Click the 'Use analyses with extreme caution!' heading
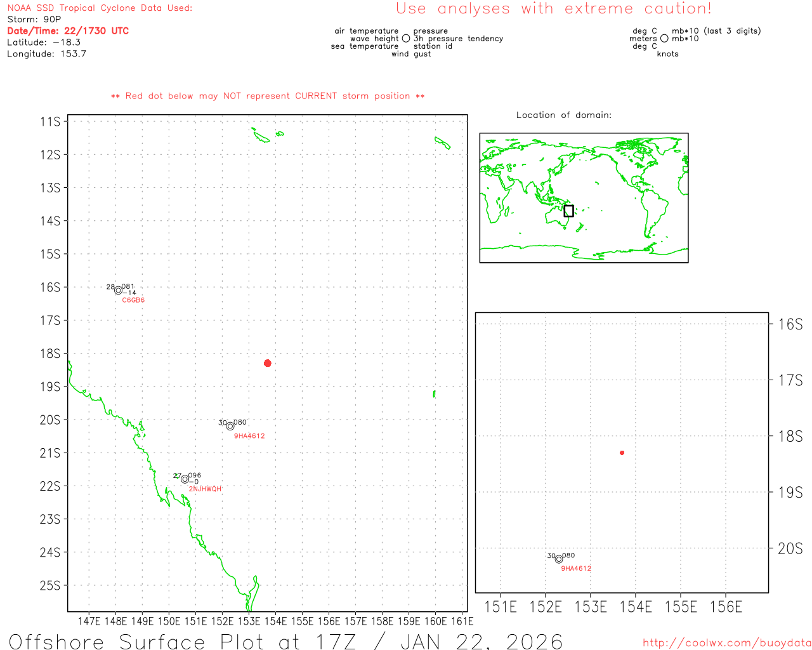812x650 pixels. click(553, 9)
